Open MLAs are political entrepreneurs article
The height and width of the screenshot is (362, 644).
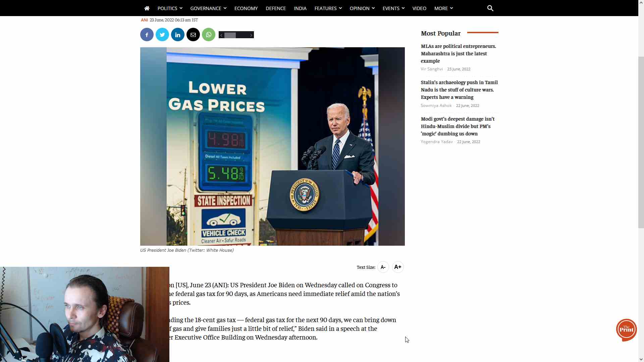point(458,54)
